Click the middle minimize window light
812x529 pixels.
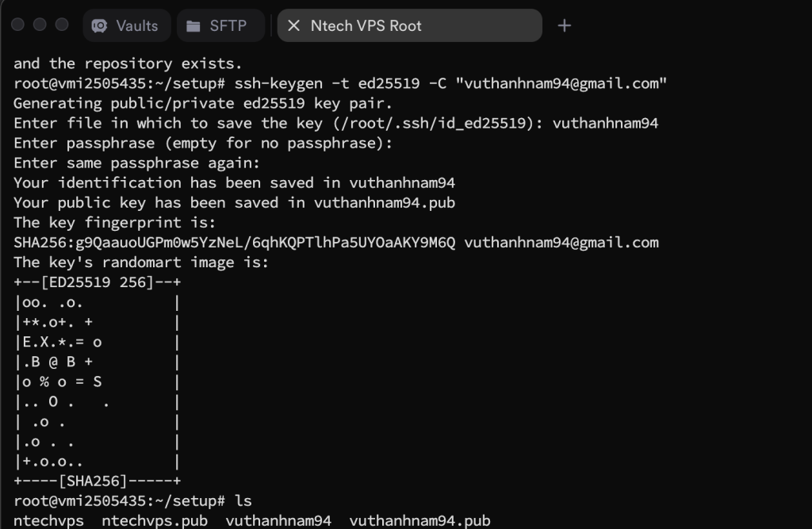click(x=40, y=25)
